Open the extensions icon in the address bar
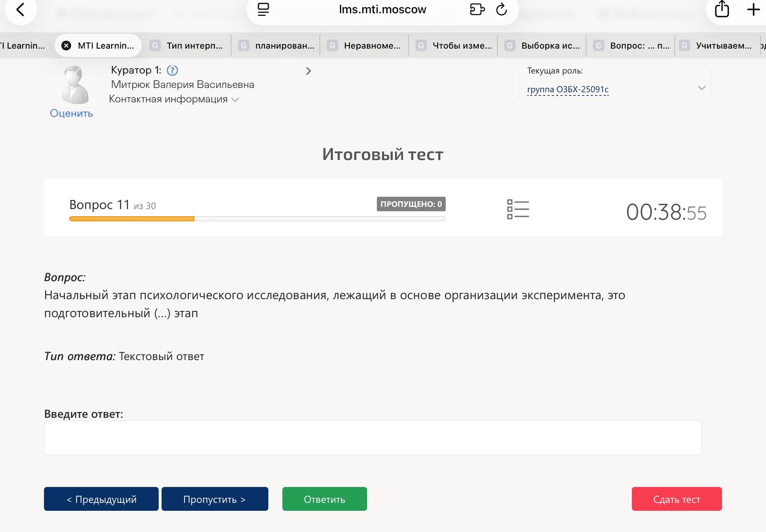Screen dimensions: 766x532 pos(477,10)
